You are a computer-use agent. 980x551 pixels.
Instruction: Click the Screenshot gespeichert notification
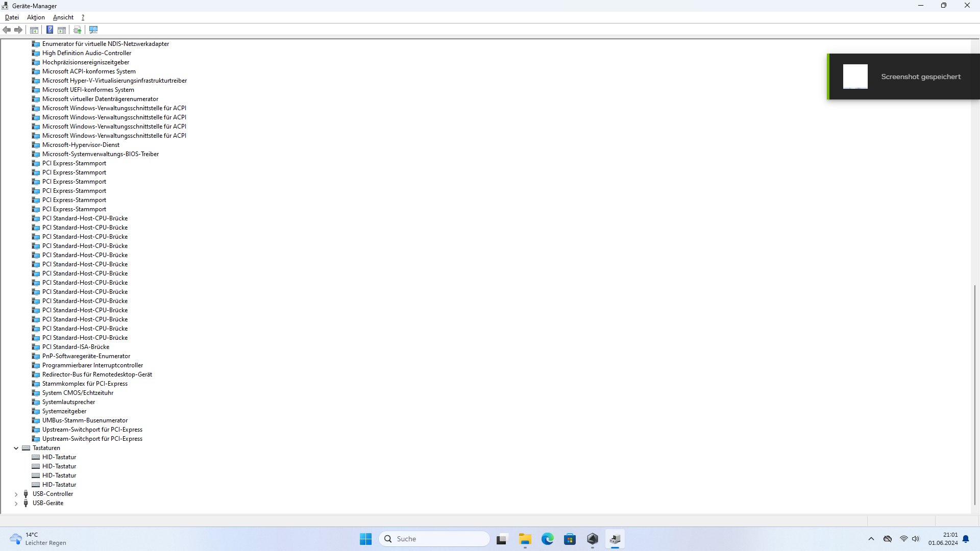pos(903,77)
